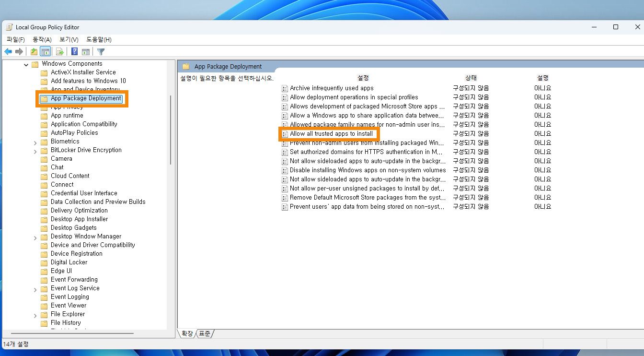Click the policy icon beside Remove Default Microsoft Store packages
The width and height of the screenshot is (644, 356).
285,198
